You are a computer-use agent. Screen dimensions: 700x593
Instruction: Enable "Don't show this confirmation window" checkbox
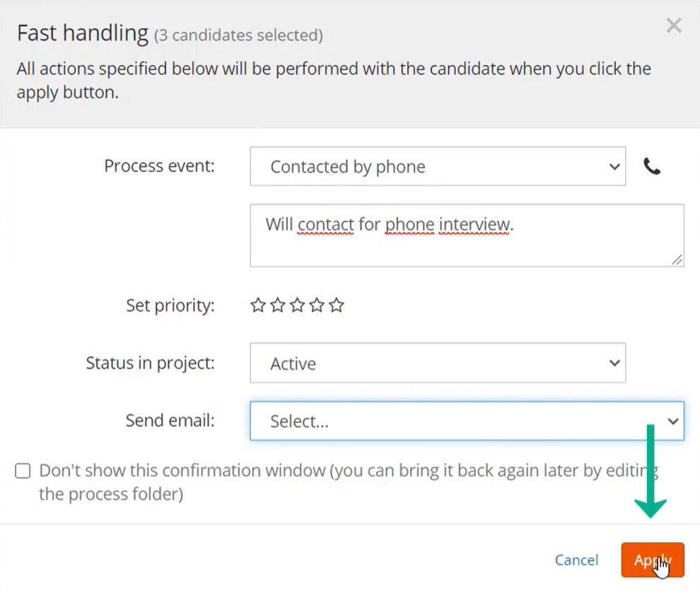(x=23, y=471)
